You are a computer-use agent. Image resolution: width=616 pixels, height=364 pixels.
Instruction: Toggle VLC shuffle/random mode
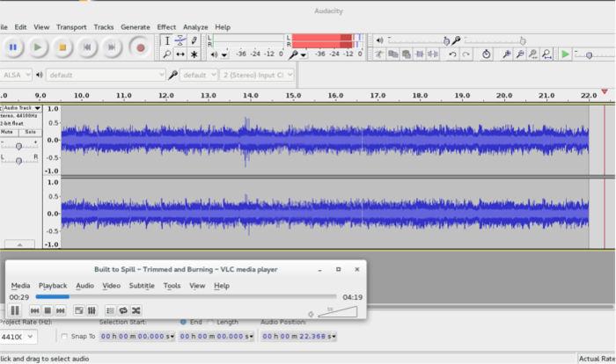pos(136,310)
